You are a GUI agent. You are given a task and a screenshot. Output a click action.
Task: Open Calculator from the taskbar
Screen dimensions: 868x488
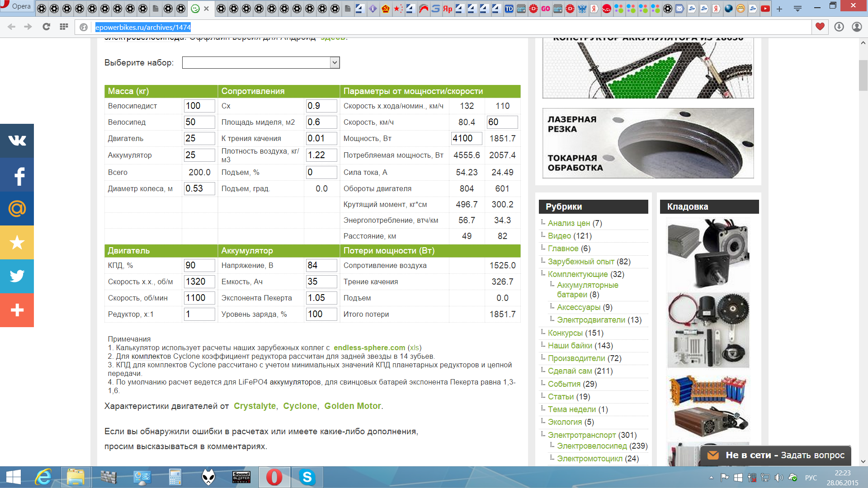click(x=175, y=477)
